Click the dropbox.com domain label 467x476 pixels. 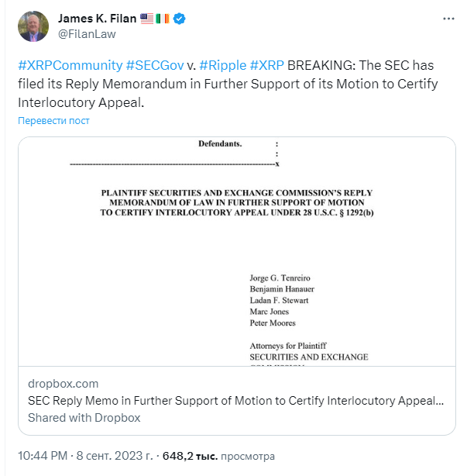click(63, 384)
